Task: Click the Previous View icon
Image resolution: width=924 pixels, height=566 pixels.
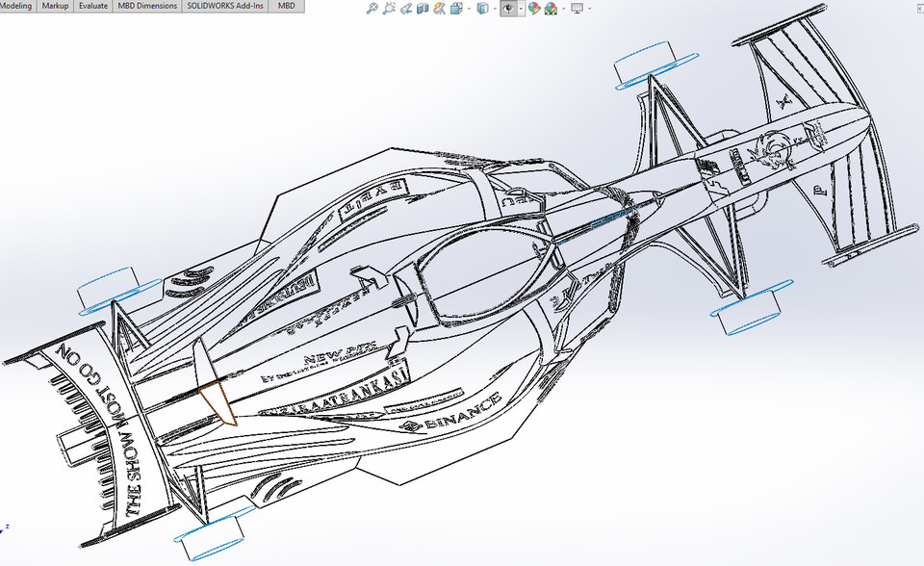Action: tap(405, 8)
